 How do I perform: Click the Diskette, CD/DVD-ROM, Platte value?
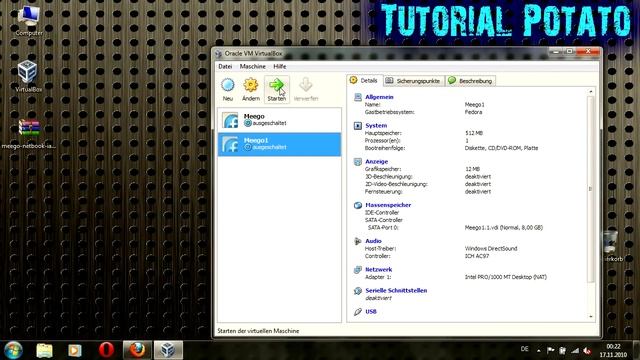(x=501, y=148)
